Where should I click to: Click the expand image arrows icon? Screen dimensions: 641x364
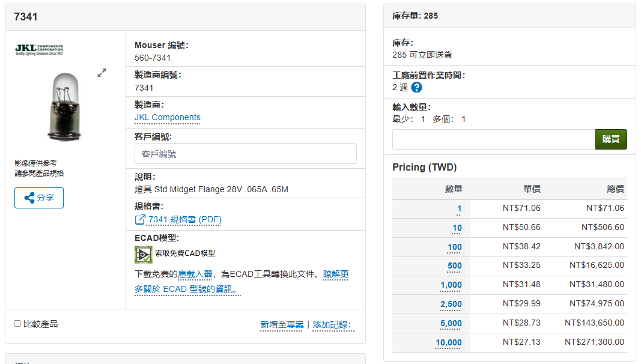click(x=102, y=73)
